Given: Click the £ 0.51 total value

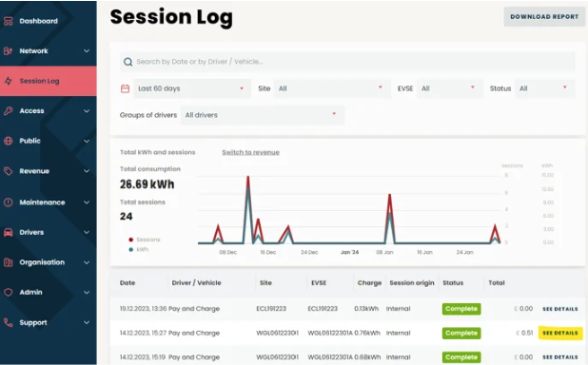Looking at the screenshot, I should click(524, 333).
